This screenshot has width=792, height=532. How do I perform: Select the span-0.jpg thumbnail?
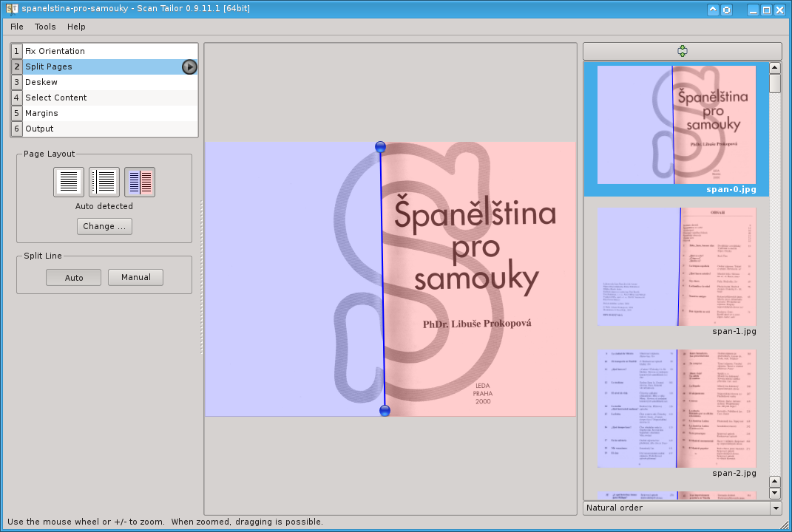pyautogui.click(x=677, y=125)
